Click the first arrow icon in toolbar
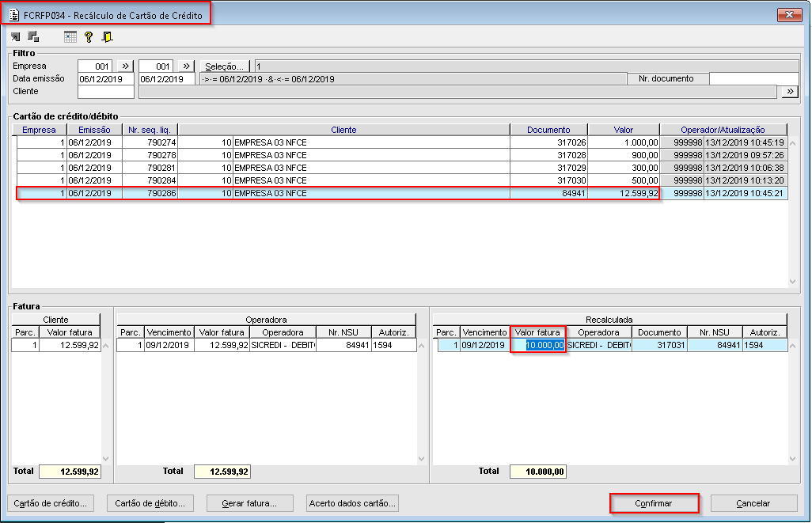 16,36
